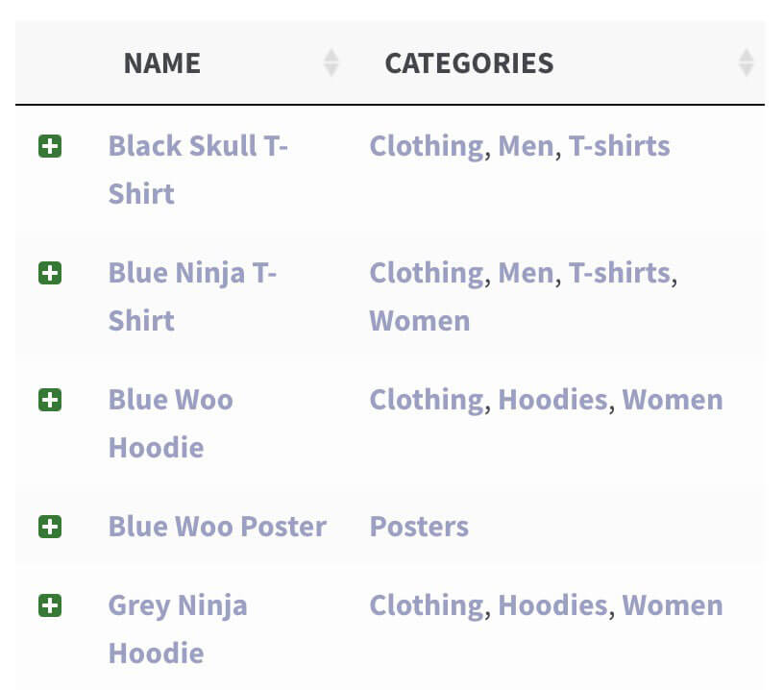Click the green plus beside Blue Woo Poster
The width and height of the screenshot is (784, 690).
click(50, 527)
